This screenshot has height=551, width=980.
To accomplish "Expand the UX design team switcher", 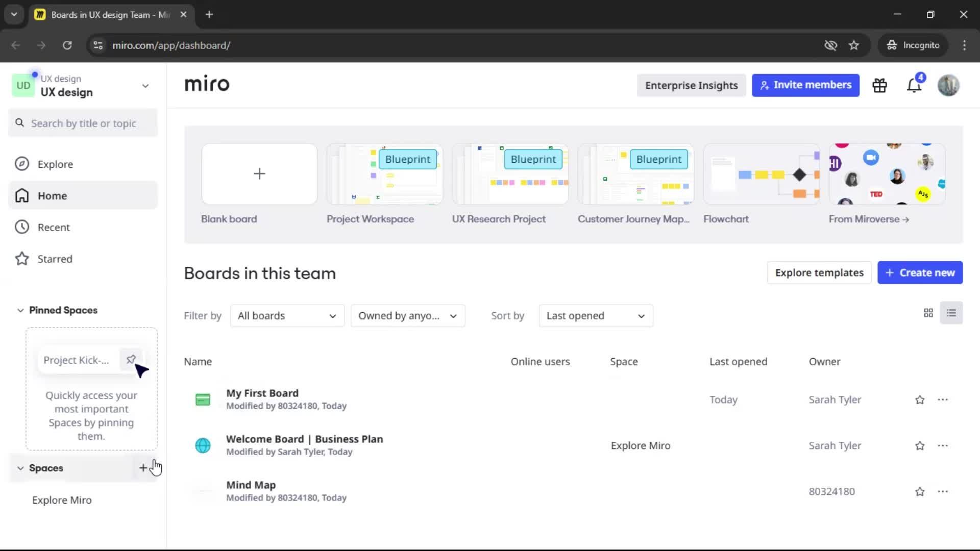I will [145, 86].
